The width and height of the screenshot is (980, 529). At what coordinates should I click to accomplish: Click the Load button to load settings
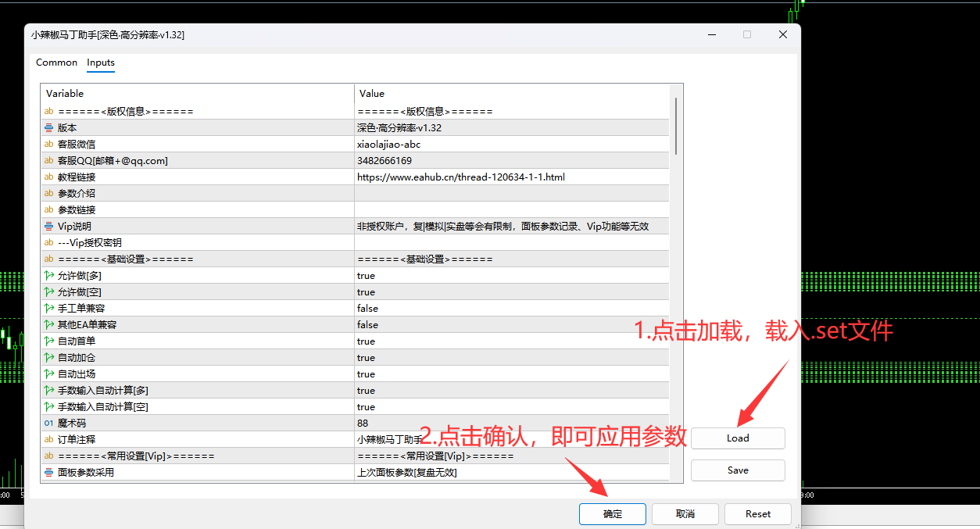738,438
